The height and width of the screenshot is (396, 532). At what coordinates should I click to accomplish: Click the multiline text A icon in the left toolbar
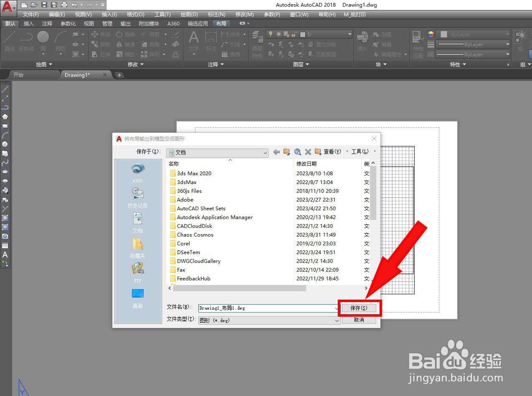pyautogui.click(x=5, y=255)
